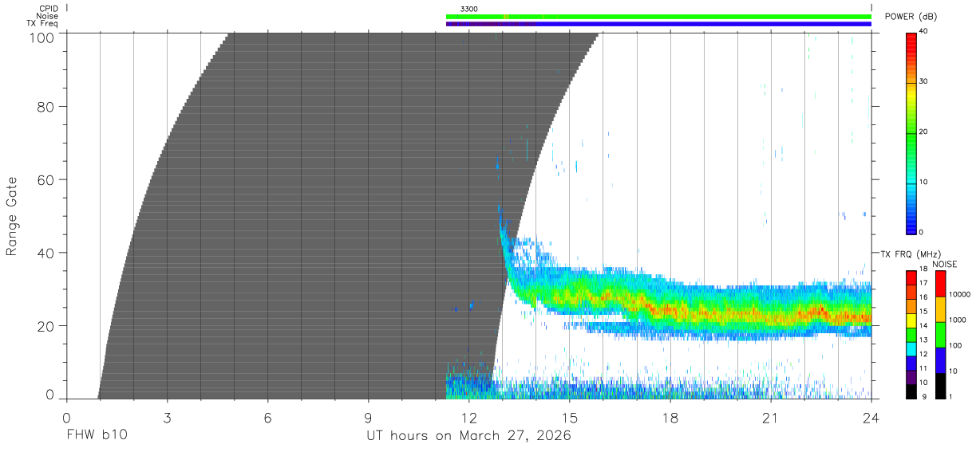The width and height of the screenshot is (980, 452).
Task: Click the FHW b10 label
Action: pyautogui.click(x=97, y=436)
